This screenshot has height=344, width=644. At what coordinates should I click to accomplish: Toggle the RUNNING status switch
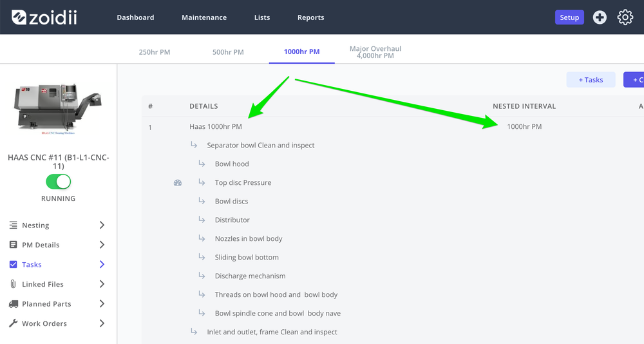click(59, 181)
